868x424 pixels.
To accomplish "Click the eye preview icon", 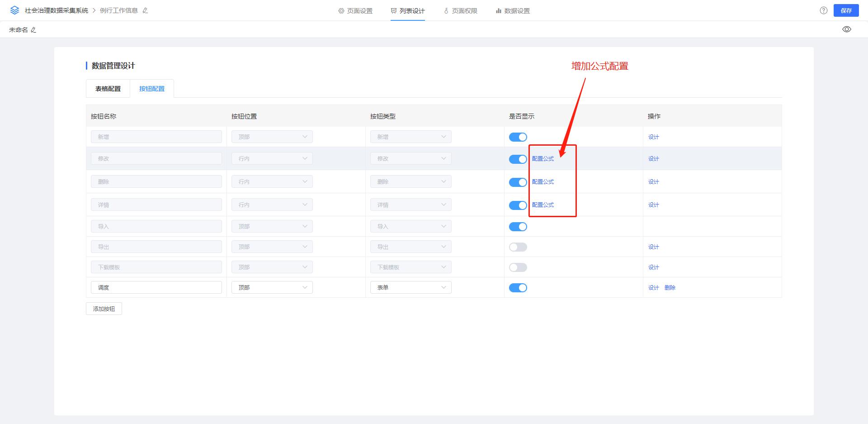I will click(847, 29).
